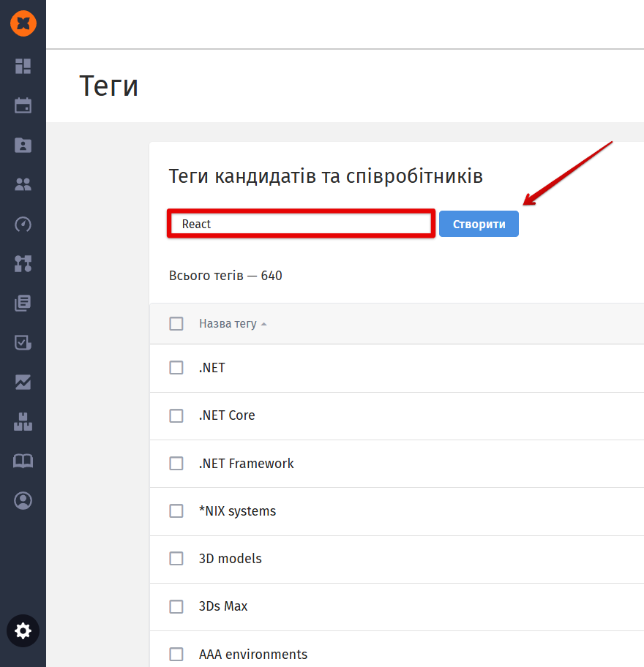Open the dashboard icon in sidebar
The image size is (644, 667).
[23, 66]
